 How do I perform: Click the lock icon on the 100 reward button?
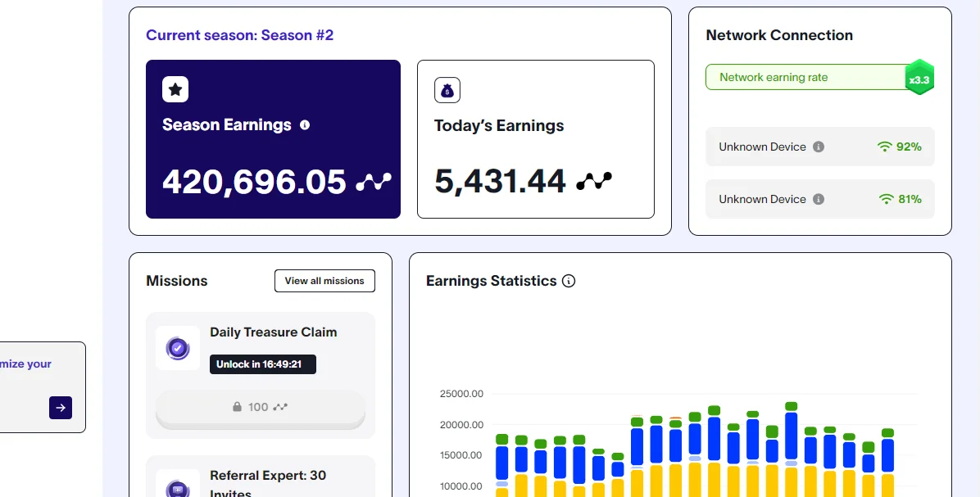point(237,407)
